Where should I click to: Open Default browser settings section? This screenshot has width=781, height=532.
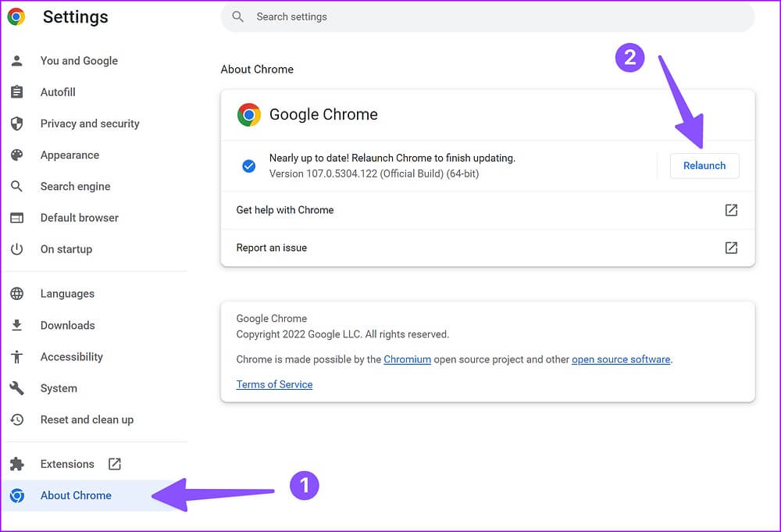79,218
